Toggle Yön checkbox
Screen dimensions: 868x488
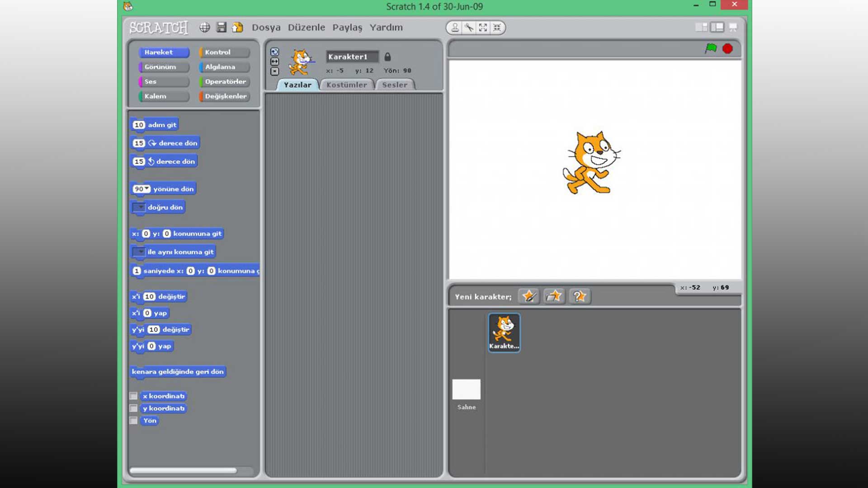coord(133,420)
